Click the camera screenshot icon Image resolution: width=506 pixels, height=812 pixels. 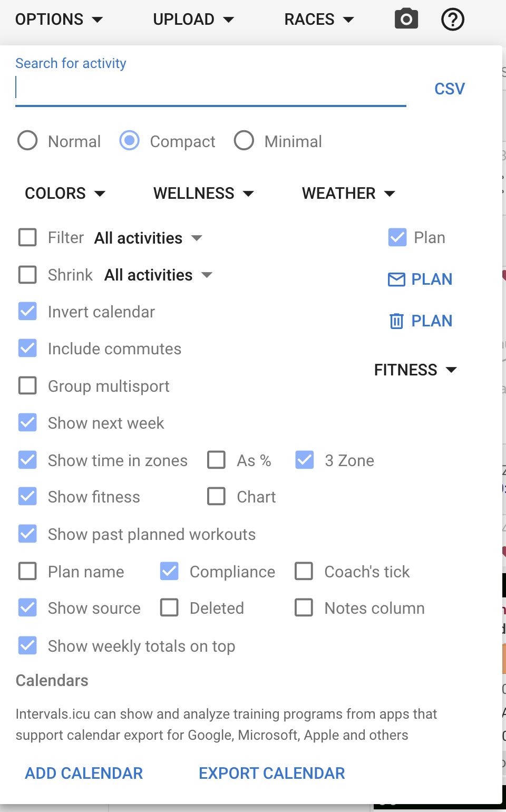coord(406,19)
